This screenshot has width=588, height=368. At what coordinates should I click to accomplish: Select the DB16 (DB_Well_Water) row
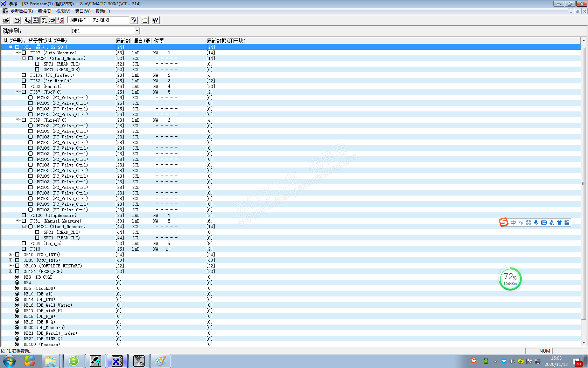[291, 305]
